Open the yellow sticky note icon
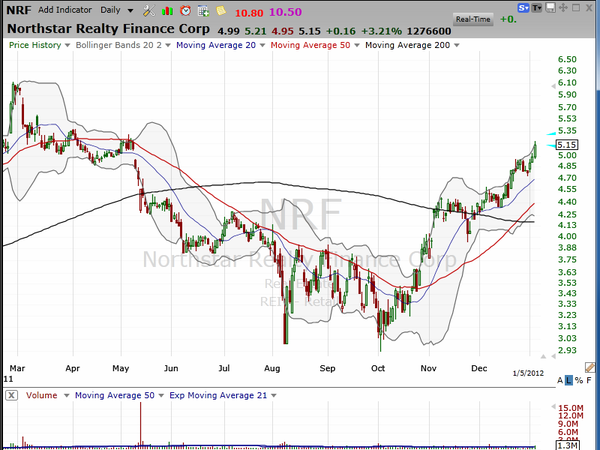The width and height of the screenshot is (600, 450). coord(221,11)
